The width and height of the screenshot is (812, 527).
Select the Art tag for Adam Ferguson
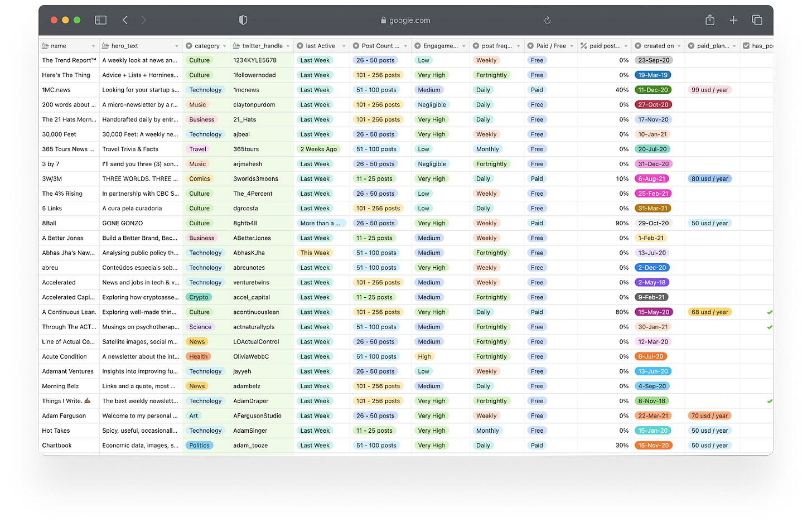[x=194, y=416]
